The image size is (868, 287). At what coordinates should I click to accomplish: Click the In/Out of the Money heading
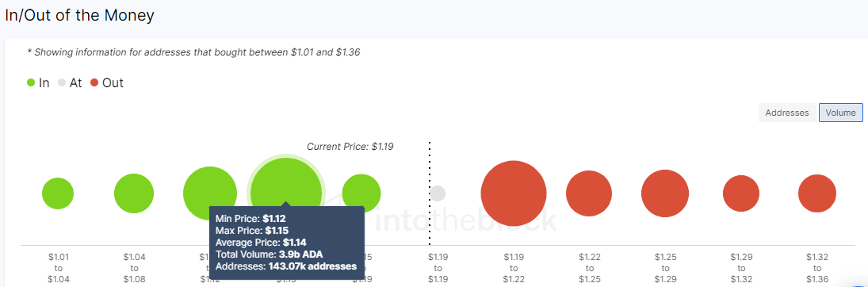80,16
